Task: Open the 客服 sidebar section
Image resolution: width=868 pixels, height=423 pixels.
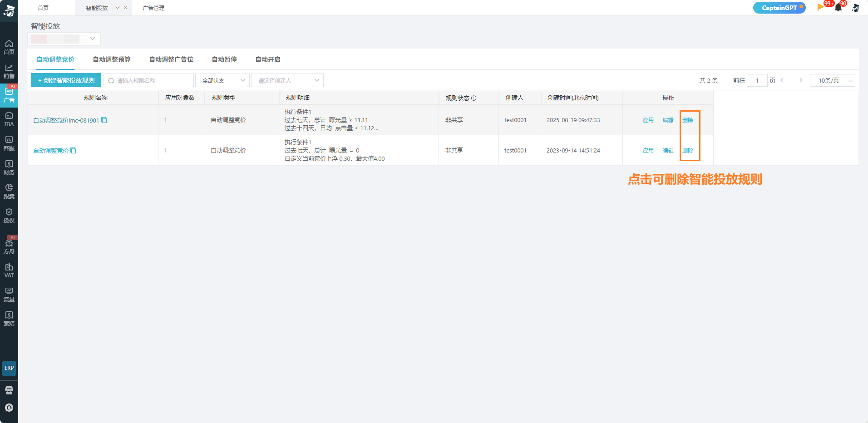Action: (9, 143)
